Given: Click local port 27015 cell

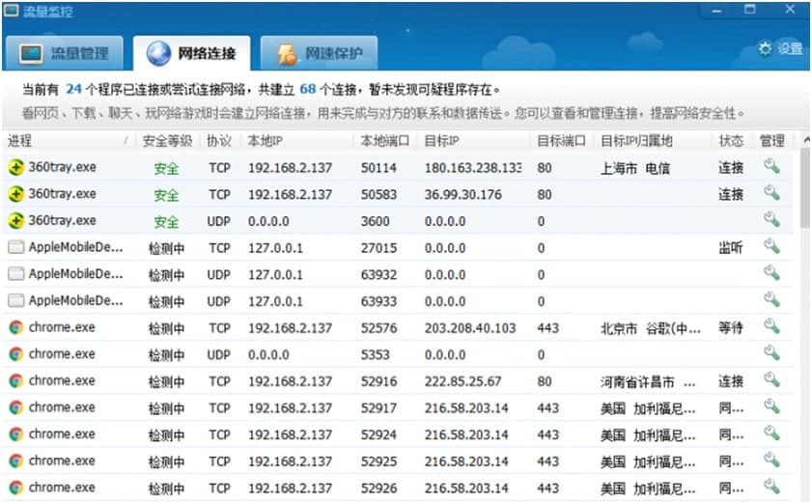Looking at the screenshot, I should point(378,248).
